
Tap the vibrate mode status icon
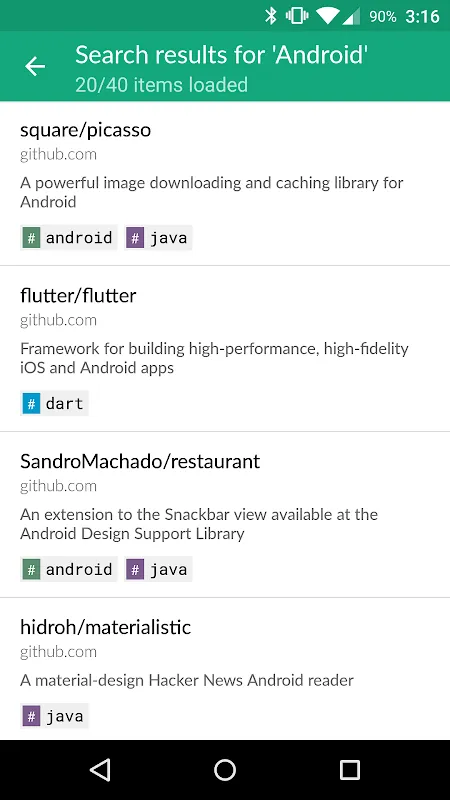click(x=297, y=16)
